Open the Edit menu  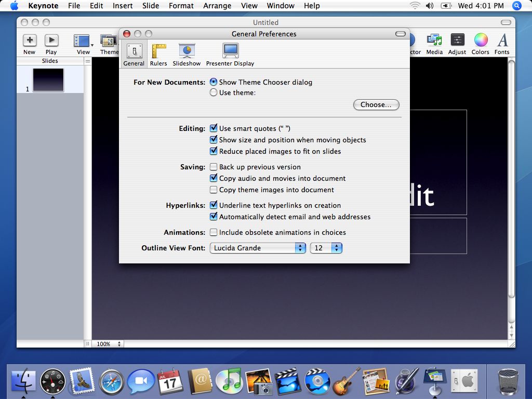pos(96,6)
